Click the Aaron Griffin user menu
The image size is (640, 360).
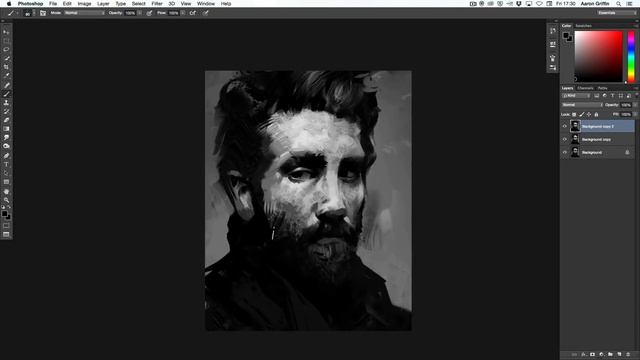tap(595, 4)
